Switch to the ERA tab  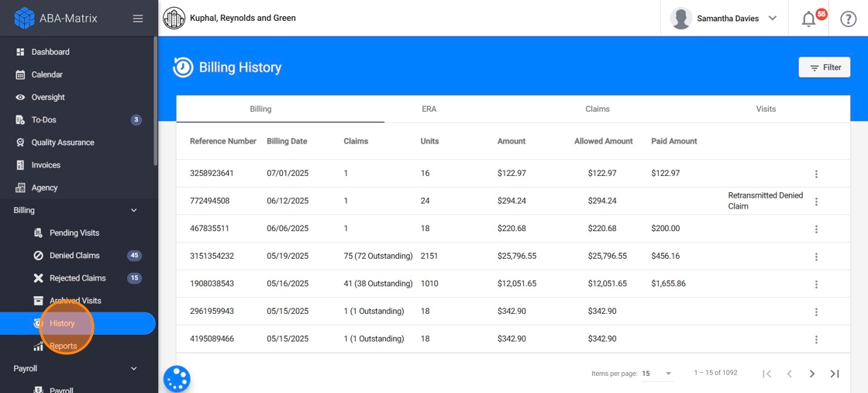click(x=429, y=109)
